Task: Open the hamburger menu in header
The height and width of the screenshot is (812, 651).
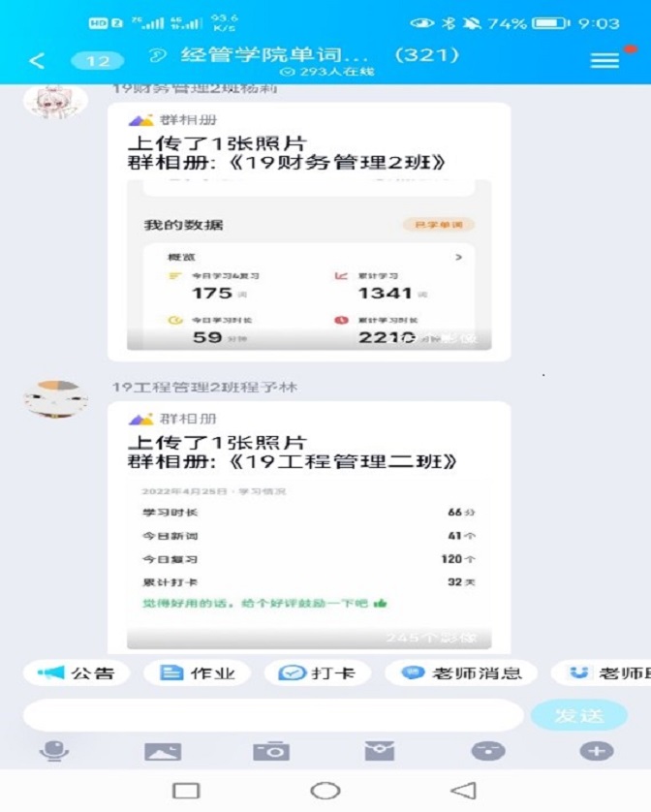Action: [x=604, y=61]
